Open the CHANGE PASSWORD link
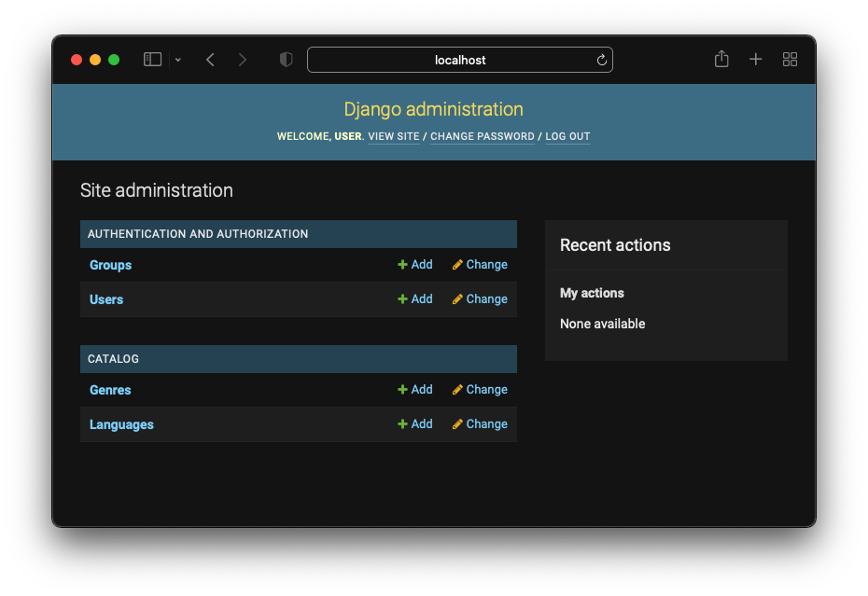 coord(483,136)
